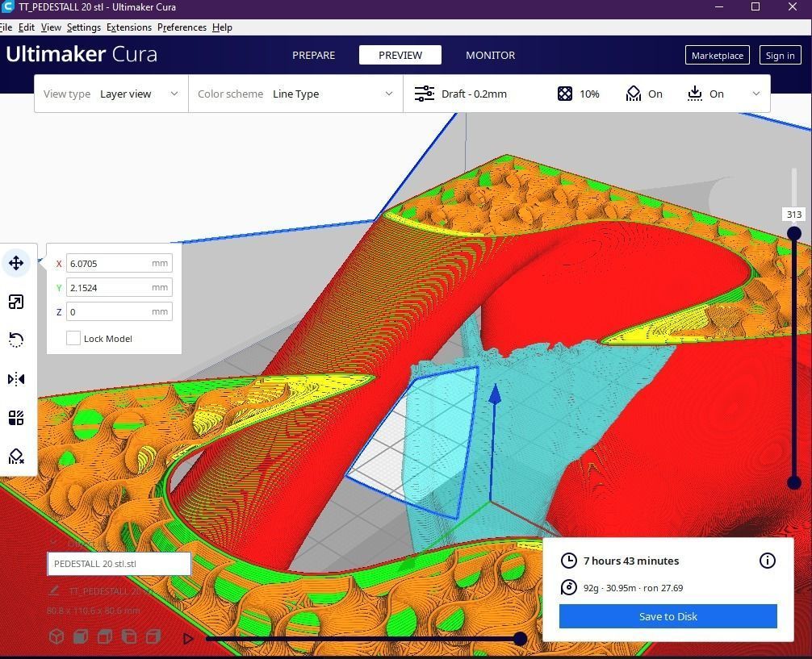The height and width of the screenshot is (659, 812).
Task: Click the lower layer slider handle
Action: pos(794,483)
